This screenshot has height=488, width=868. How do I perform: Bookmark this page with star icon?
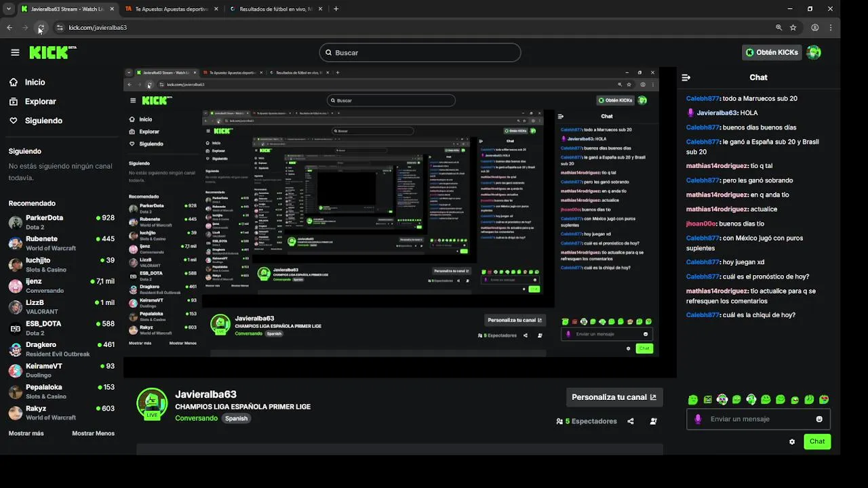point(793,27)
